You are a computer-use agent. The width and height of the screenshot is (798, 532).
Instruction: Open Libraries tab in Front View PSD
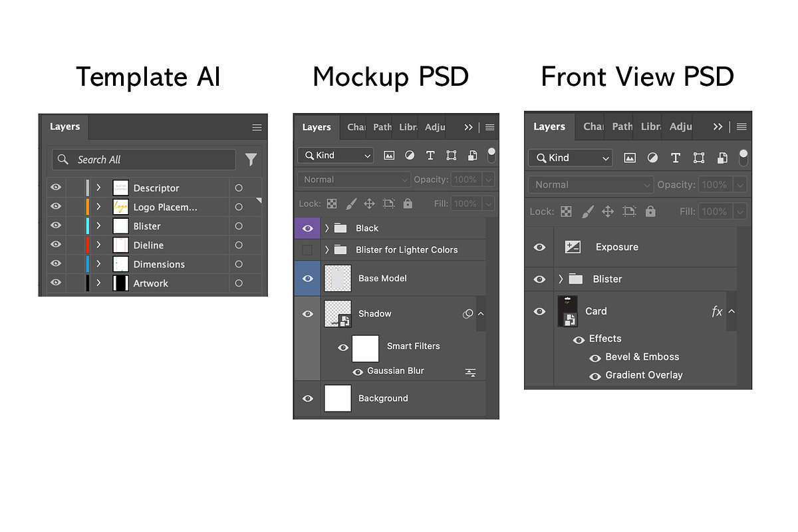pos(651,126)
